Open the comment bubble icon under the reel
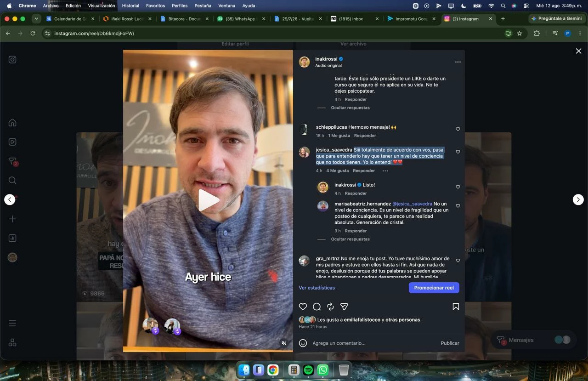 tap(317, 307)
